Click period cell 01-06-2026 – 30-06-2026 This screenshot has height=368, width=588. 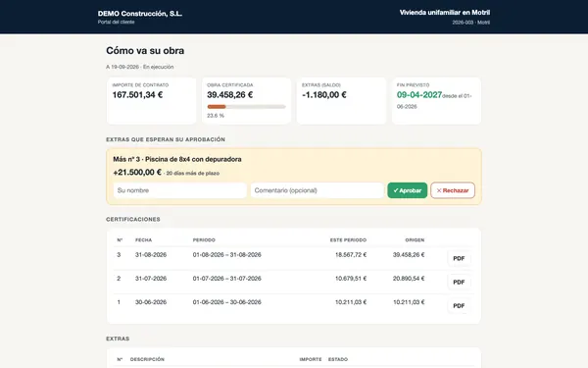tap(227, 302)
